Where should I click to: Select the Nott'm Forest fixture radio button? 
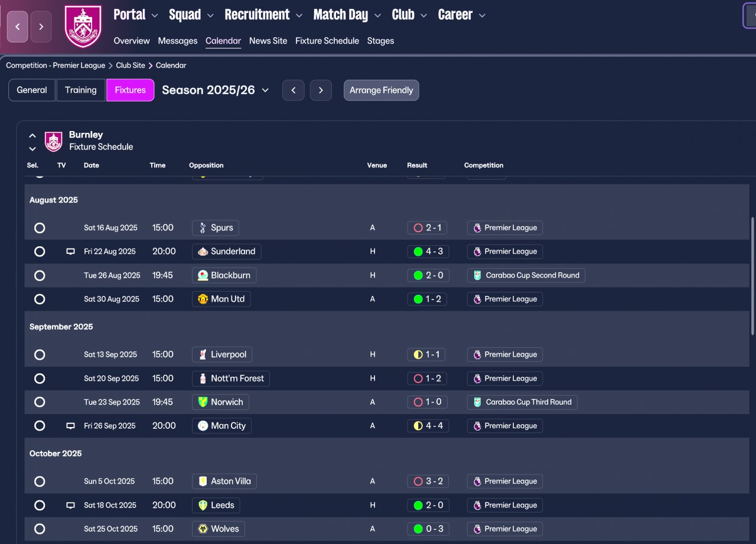click(40, 379)
